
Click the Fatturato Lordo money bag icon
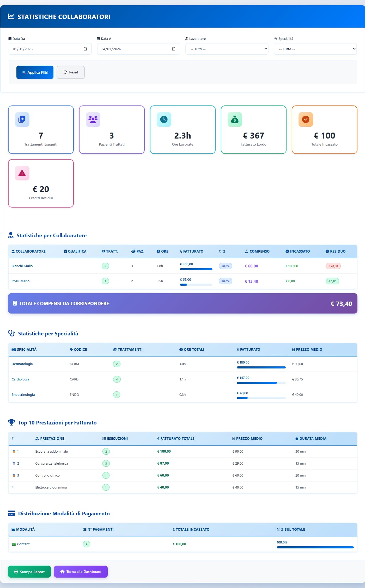point(235,120)
